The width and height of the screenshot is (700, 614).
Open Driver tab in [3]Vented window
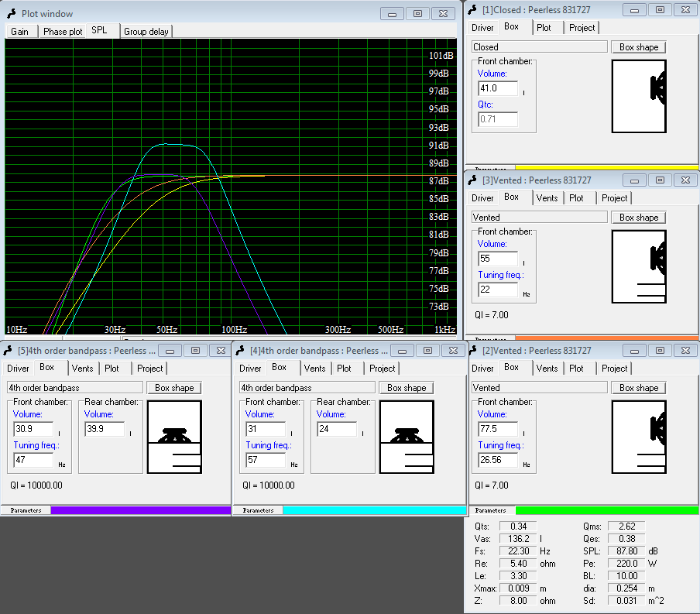pyautogui.click(x=482, y=198)
